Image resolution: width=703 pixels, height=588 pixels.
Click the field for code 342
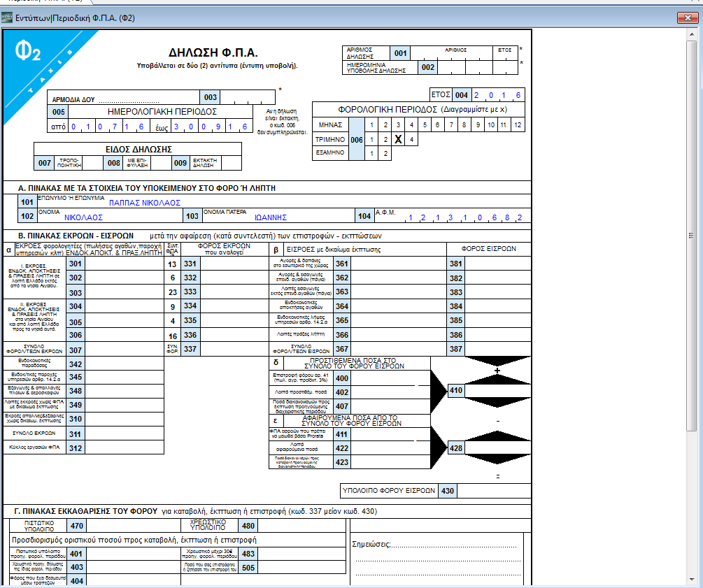[x=125, y=364]
